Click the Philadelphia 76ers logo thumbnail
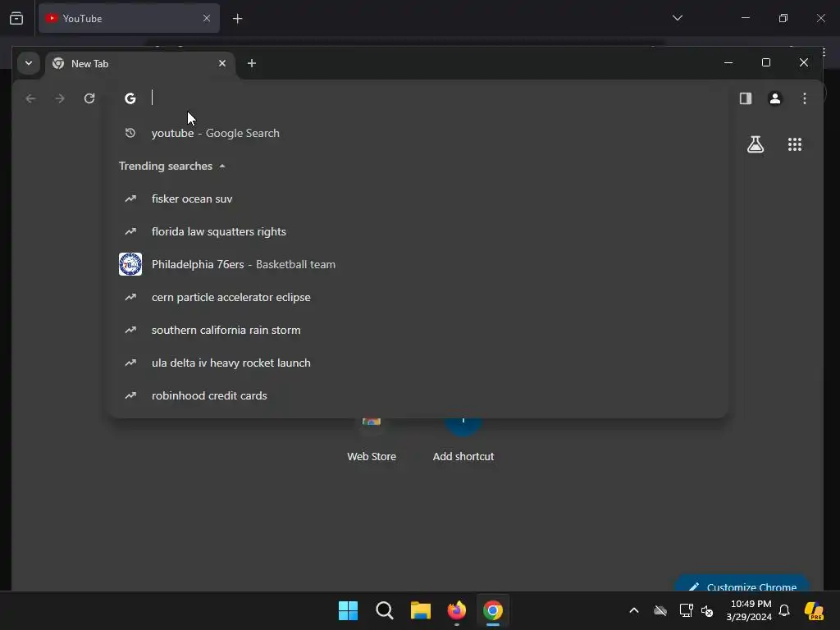Image resolution: width=840 pixels, height=630 pixels. 130,264
